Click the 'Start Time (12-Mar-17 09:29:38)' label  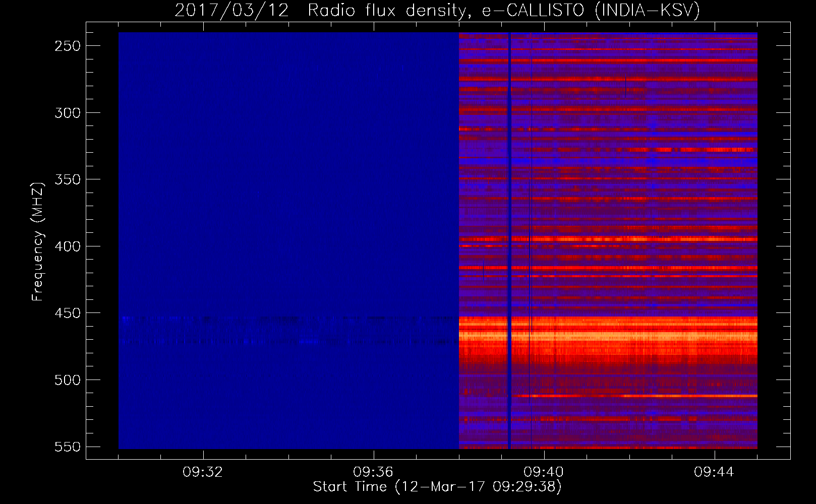tap(437, 487)
